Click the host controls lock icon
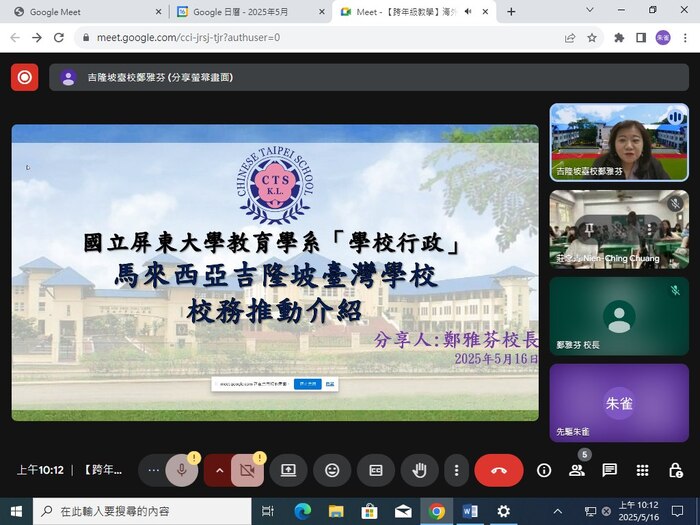This screenshot has width=700, height=525. click(x=675, y=470)
